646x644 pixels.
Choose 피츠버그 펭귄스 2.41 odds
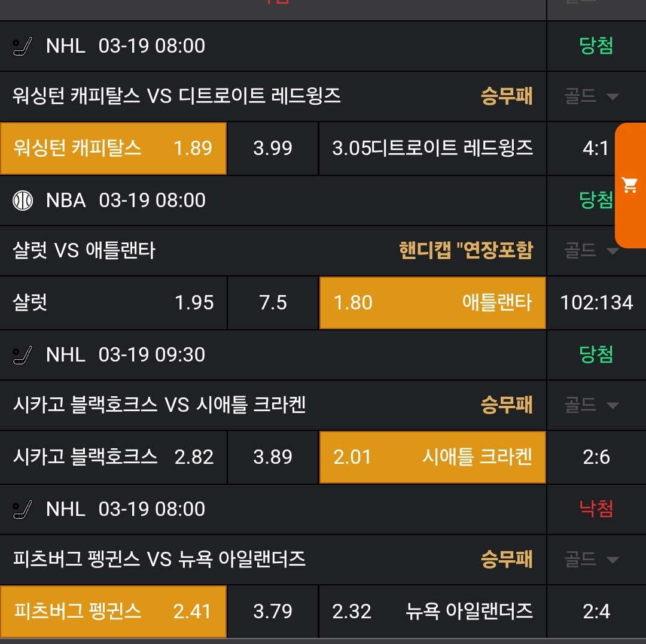click(113, 612)
